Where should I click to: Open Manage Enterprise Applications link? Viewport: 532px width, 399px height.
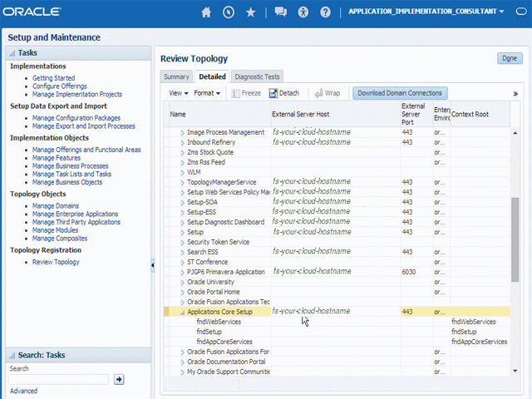[76, 214]
